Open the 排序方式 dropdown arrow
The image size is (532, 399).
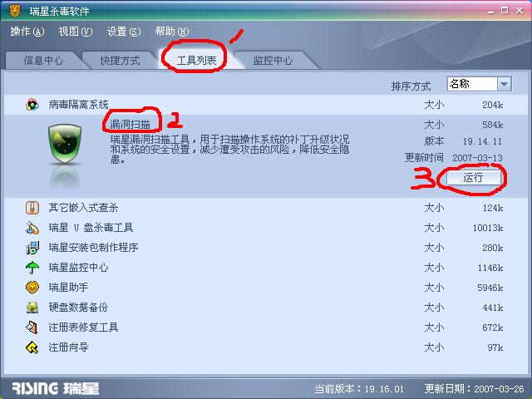[505, 84]
